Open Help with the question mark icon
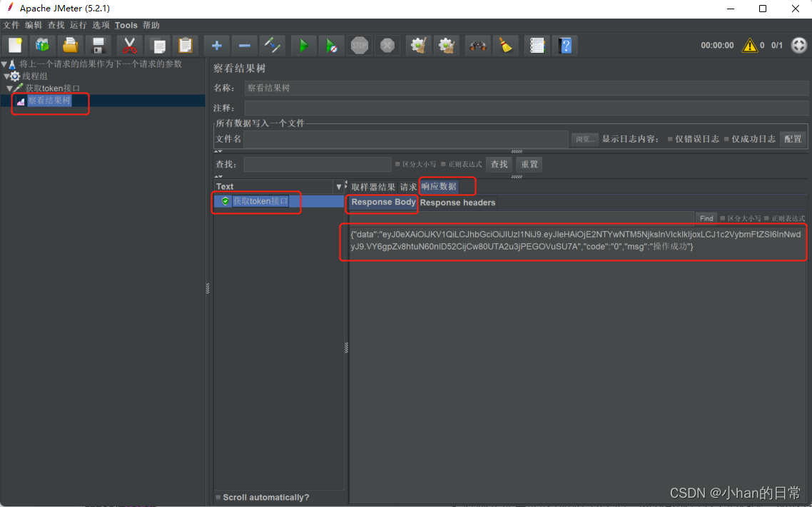This screenshot has width=812, height=507. click(565, 46)
